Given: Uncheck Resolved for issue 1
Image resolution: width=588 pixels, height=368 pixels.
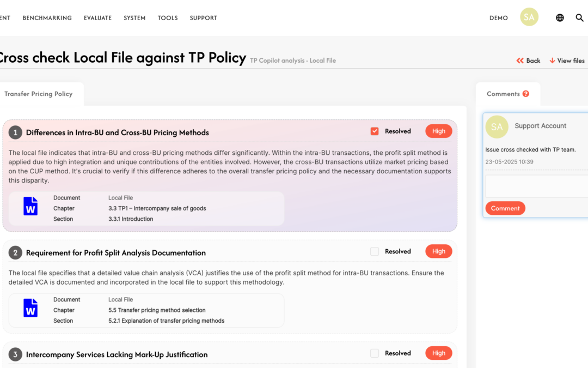Looking at the screenshot, I should (x=374, y=131).
